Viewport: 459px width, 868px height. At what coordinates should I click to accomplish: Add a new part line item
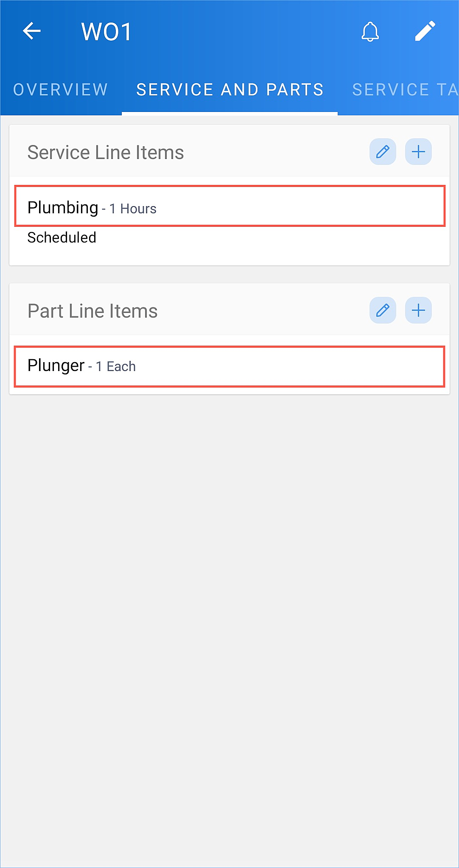click(418, 310)
